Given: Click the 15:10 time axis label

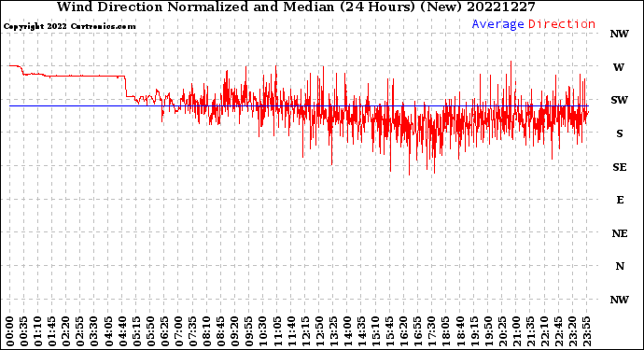Looking at the screenshot, I should coord(375,331).
